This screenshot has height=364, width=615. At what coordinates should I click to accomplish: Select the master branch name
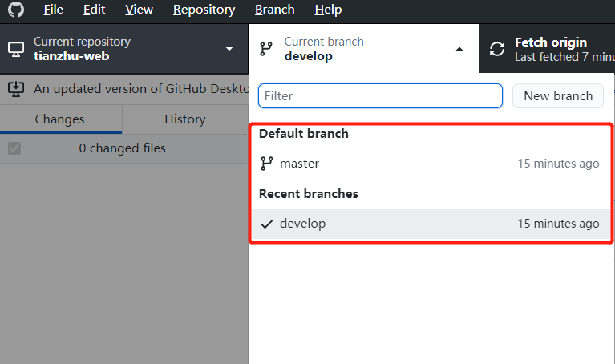click(299, 164)
